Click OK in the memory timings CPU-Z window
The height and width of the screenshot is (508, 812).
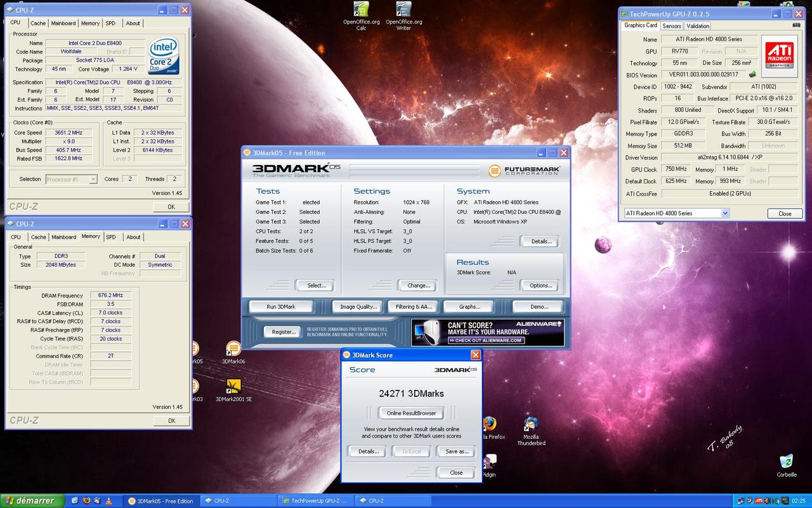171,420
